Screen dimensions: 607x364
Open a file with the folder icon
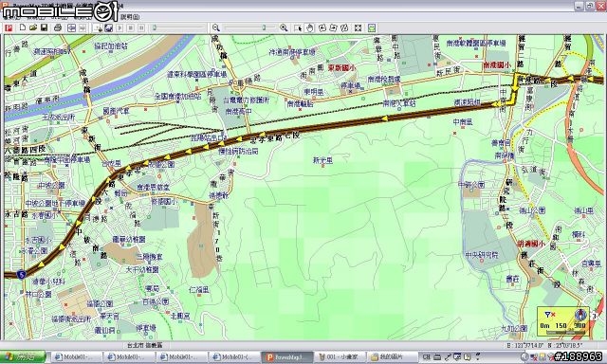(x=33, y=27)
